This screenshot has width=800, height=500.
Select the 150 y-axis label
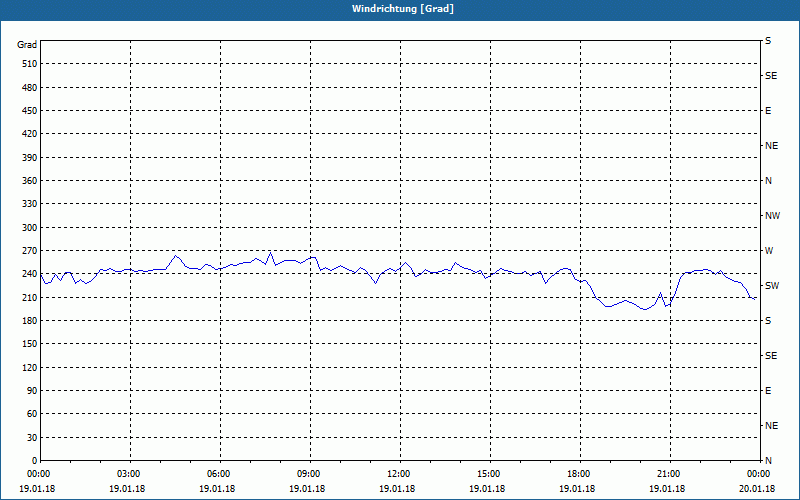click(30, 344)
